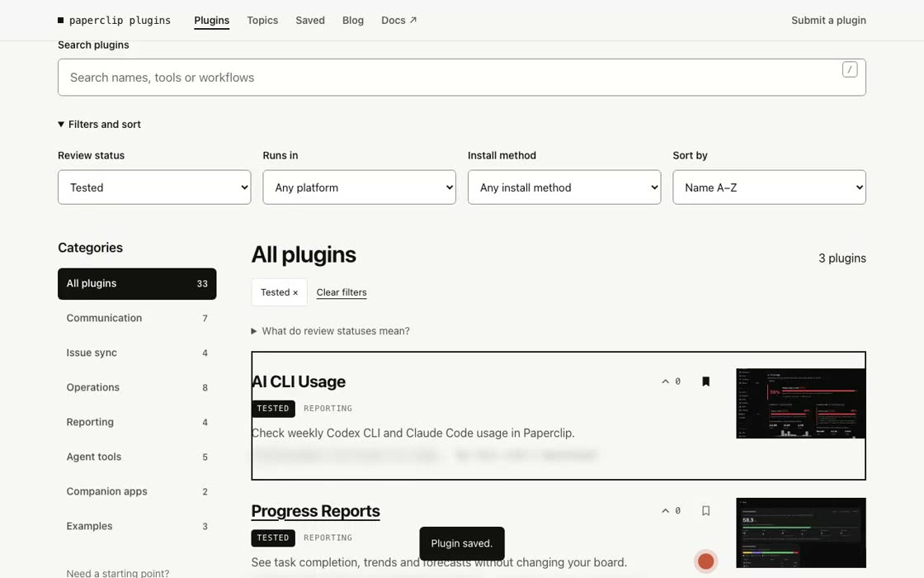Upvote the Progress Reports plugin
The width and height of the screenshot is (924, 578).
[x=671, y=511]
